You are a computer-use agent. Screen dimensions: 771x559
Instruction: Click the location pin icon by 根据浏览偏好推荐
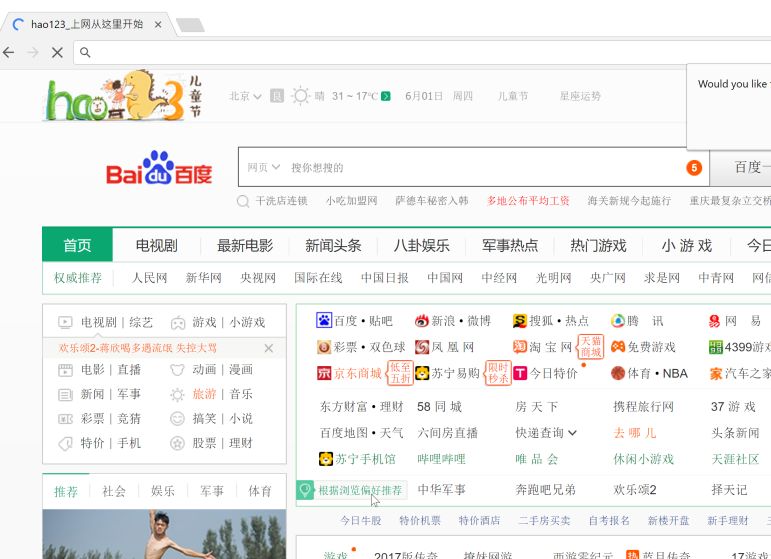[x=305, y=490]
